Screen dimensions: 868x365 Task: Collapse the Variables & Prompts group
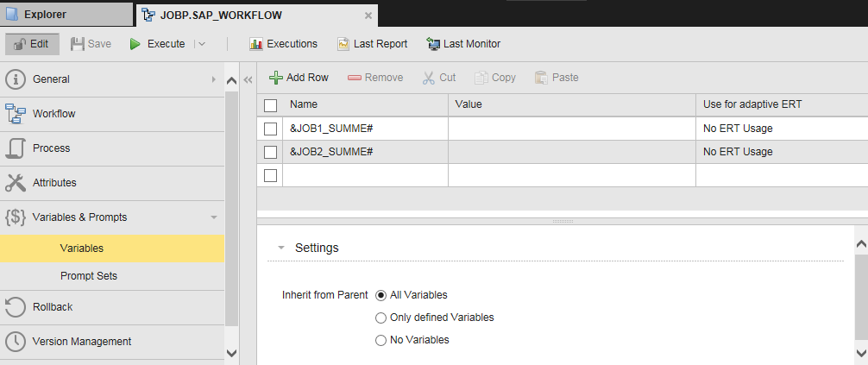click(212, 217)
